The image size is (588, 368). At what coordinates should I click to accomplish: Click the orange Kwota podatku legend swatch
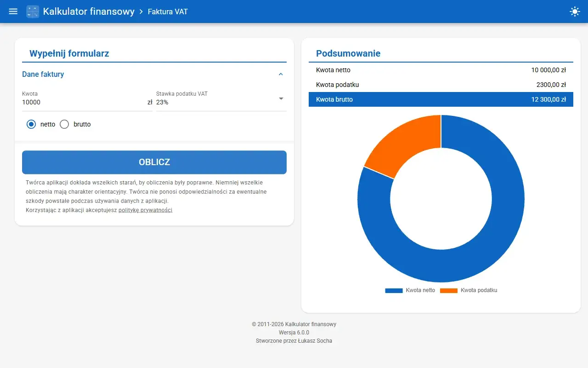click(448, 291)
